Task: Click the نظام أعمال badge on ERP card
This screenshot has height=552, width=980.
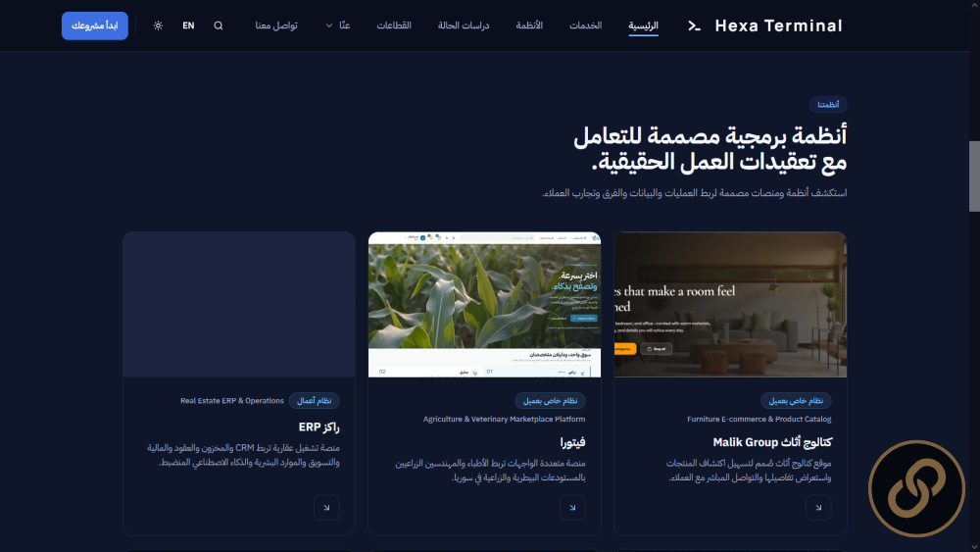Action: coord(315,401)
